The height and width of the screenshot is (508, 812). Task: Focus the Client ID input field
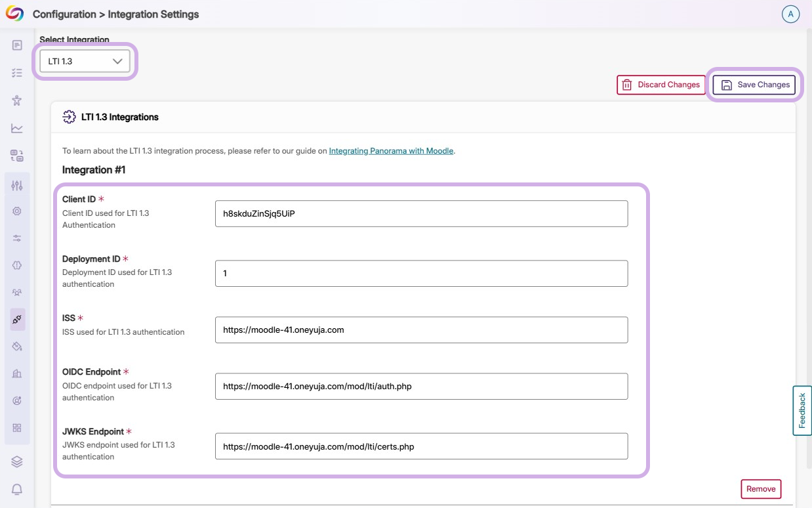click(421, 214)
